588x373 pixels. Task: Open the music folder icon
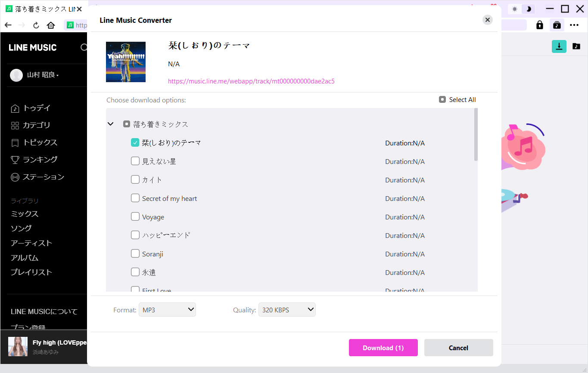[x=576, y=46]
